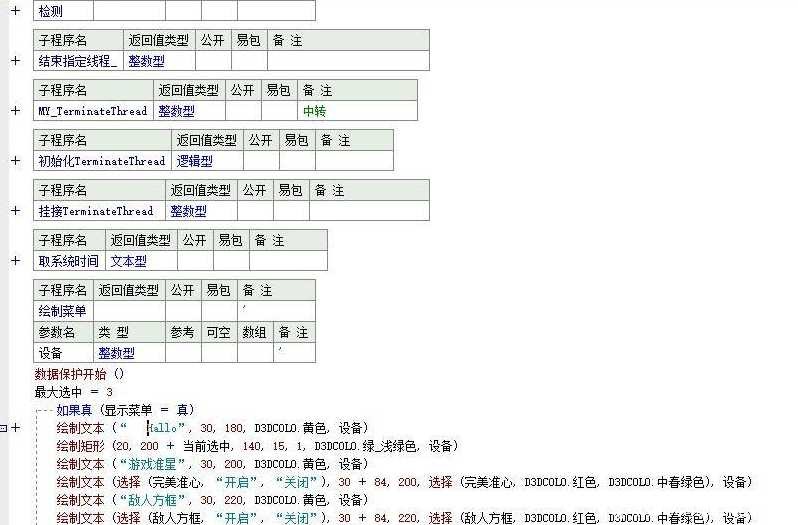Click the 可空 header cell
798x525 pixels.
click(x=219, y=332)
